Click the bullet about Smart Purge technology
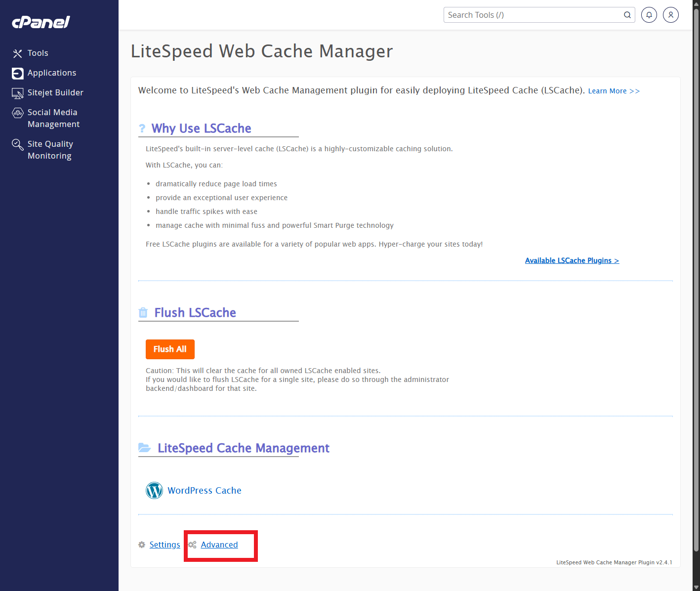The width and height of the screenshot is (700, 591). coord(275,225)
